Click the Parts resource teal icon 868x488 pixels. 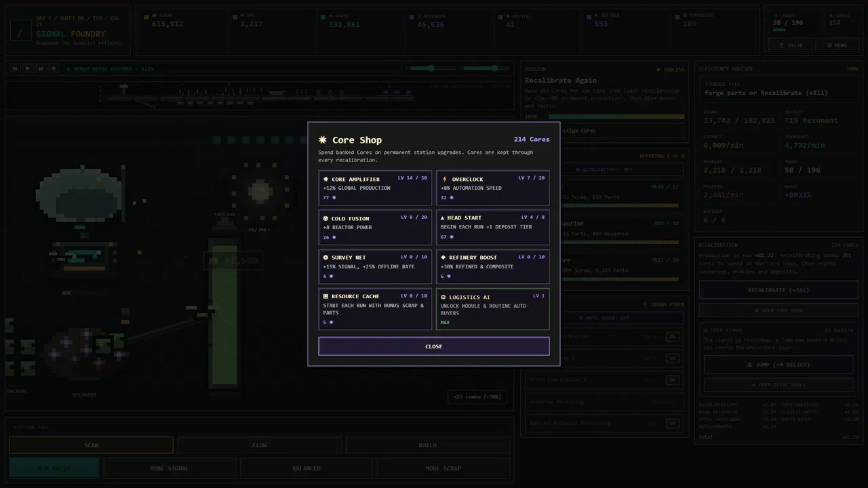[x=323, y=16]
